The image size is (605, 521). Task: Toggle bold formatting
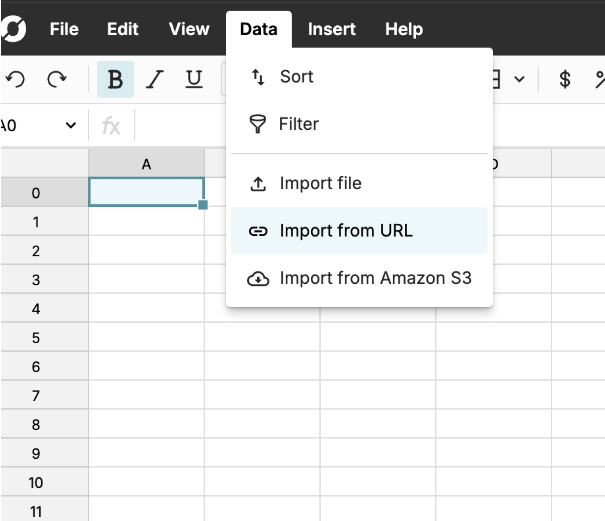pos(115,80)
